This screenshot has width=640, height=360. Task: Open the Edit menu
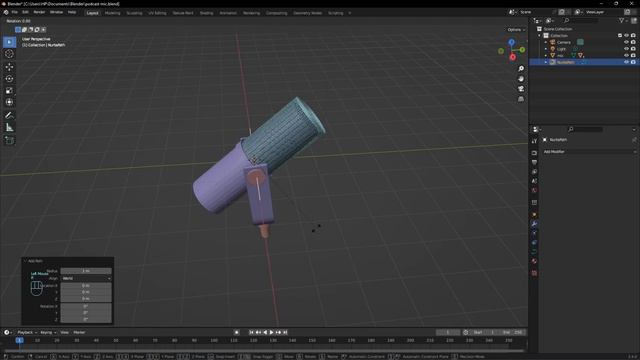click(25, 12)
